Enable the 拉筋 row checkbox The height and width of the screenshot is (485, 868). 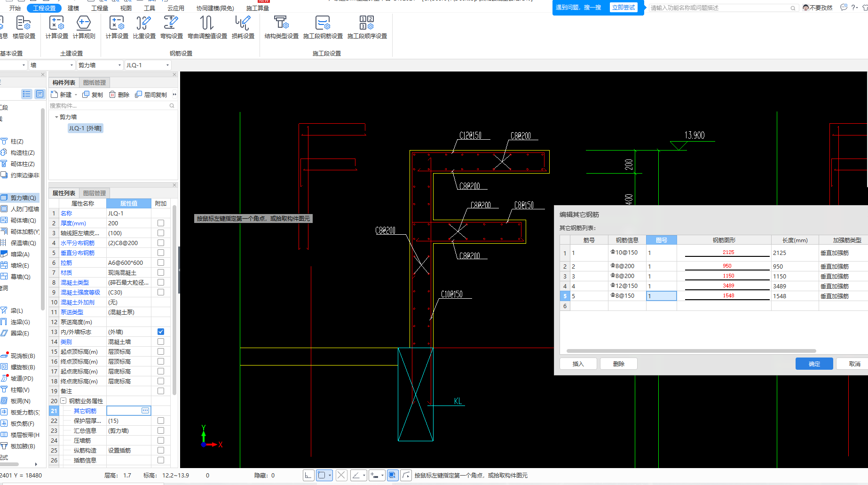(x=161, y=262)
